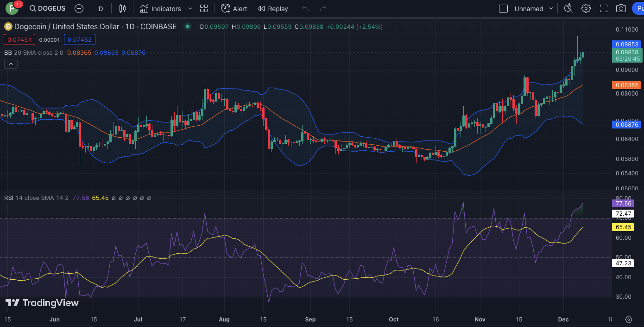Take a chart snapshot with camera icon
644x327 pixels.
(x=621, y=8)
